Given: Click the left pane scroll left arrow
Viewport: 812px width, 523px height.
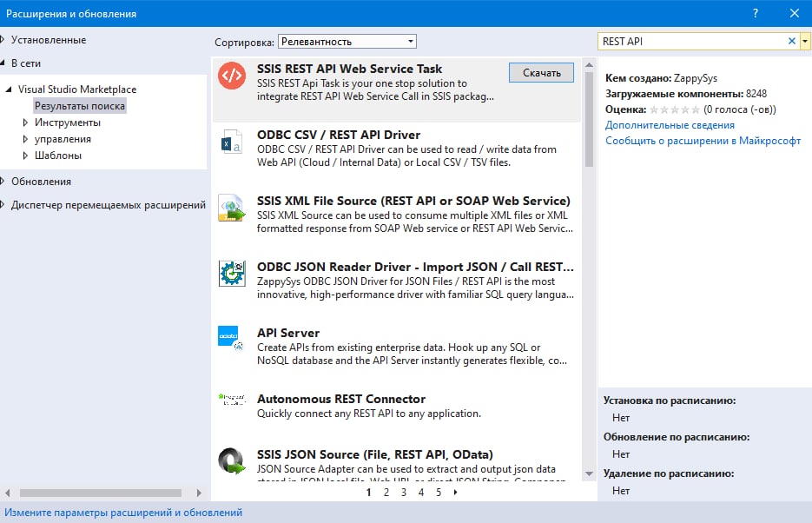Looking at the screenshot, I should point(7,493).
